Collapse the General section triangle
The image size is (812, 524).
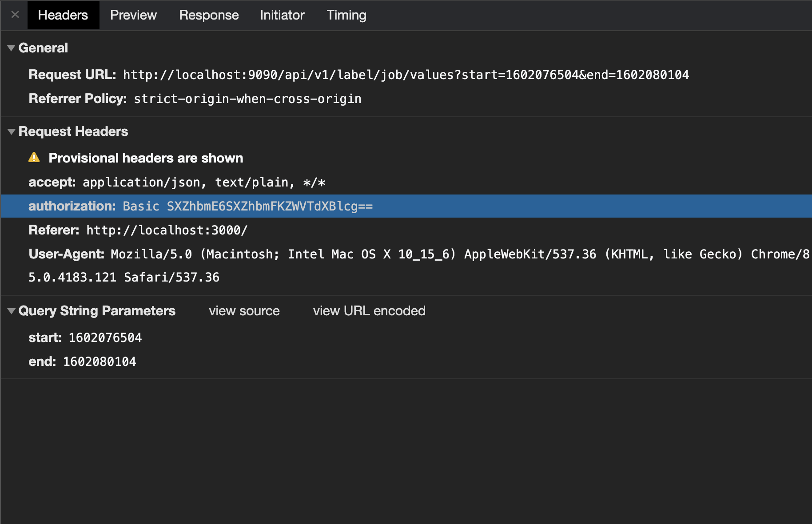[12, 48]
